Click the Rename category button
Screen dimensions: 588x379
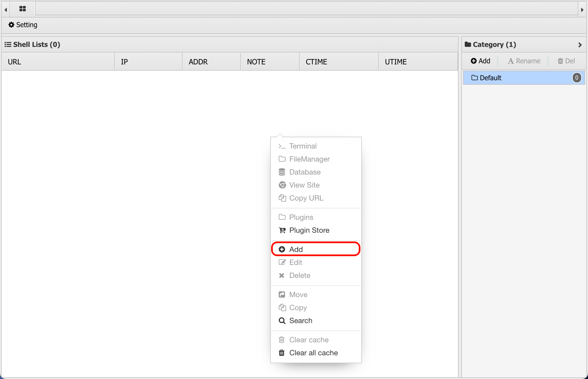(524, 61)
